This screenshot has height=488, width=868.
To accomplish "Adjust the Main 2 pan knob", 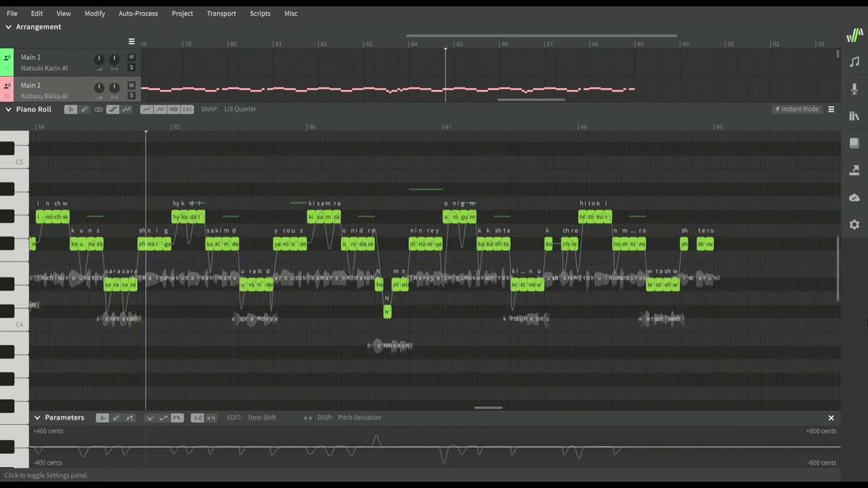I will coord(114,87).
